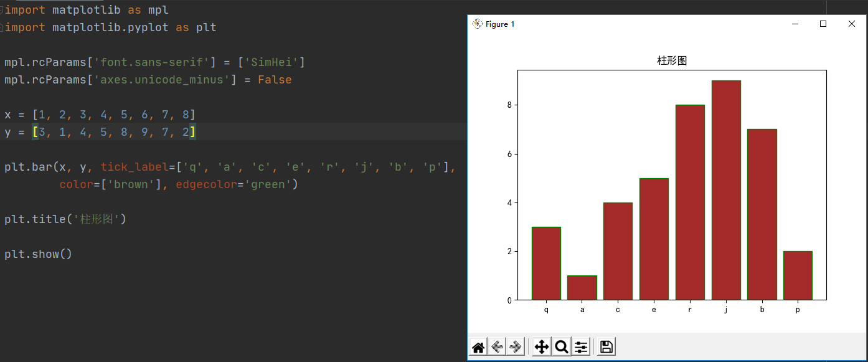Click the y-axis tick label 0
This screenshot has height=362, width=868.
point(509,300)
